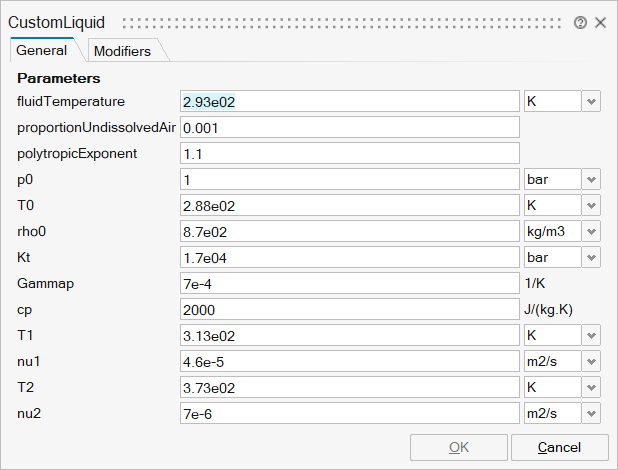
Task: Click the OK button
Action: click(x=458, y=447)
